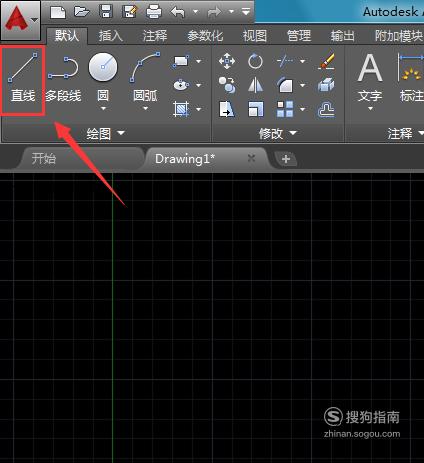Expand the Arc tool options dropdown

145,108
